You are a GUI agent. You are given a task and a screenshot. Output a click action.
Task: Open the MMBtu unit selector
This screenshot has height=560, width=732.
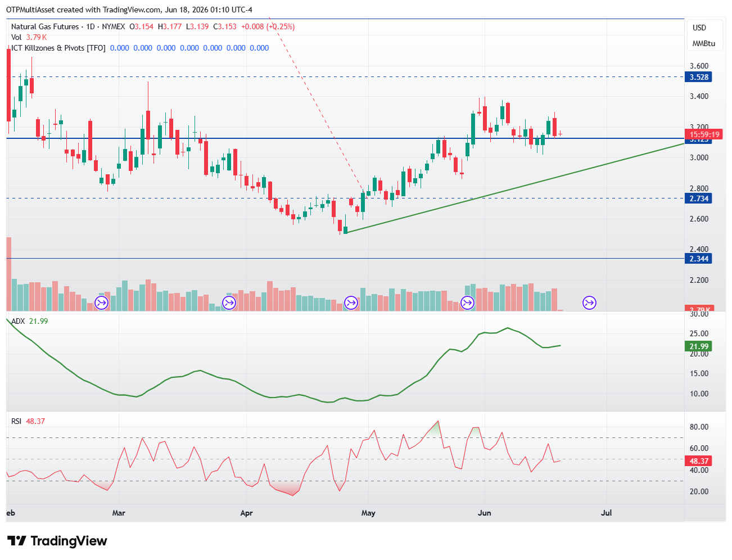(x=703, y=43)
